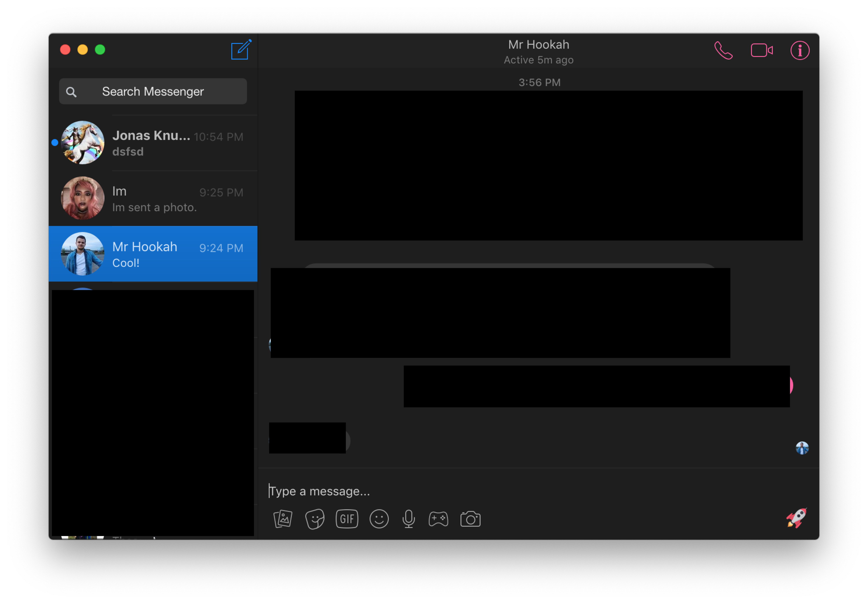
Task: Start a voice call with Mr Hookah
Action: click(x=723, y=51)
